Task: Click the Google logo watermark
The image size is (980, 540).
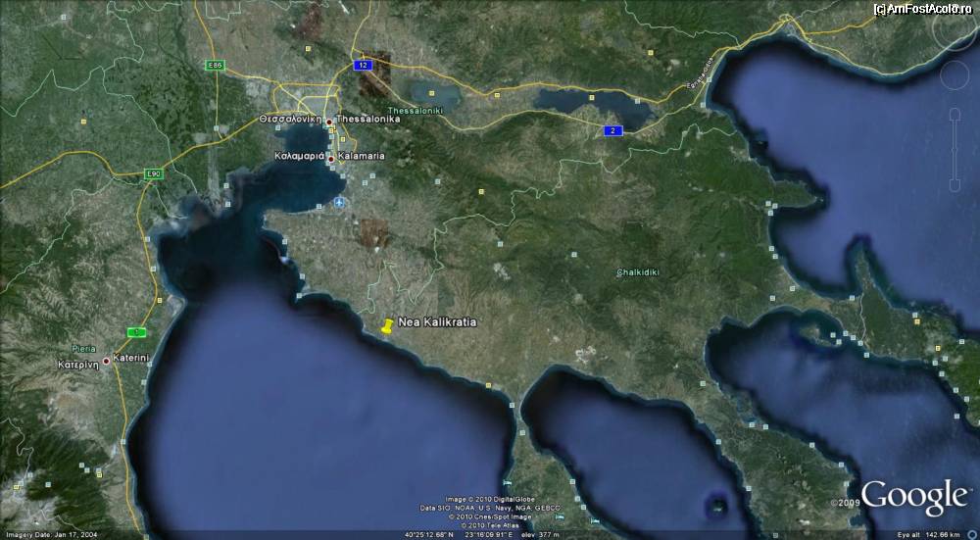Action: (913, 496)
